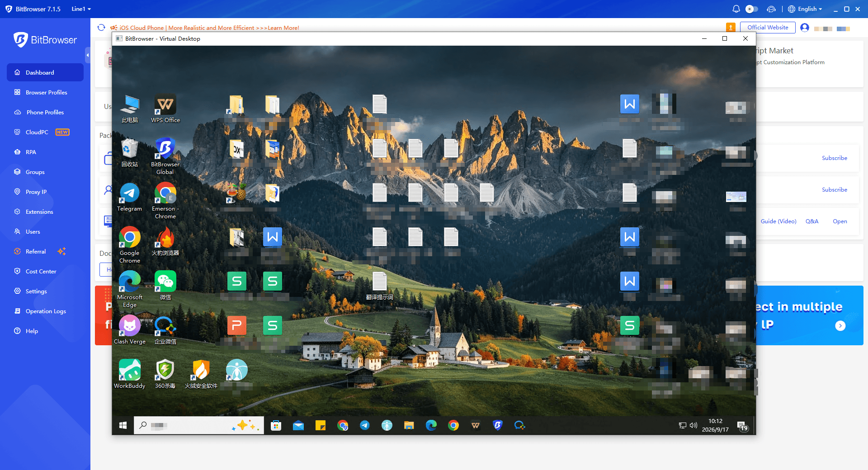
Task: Select the Telegram desktop icon
Action: pyautogui.click(x=130, y=197)
